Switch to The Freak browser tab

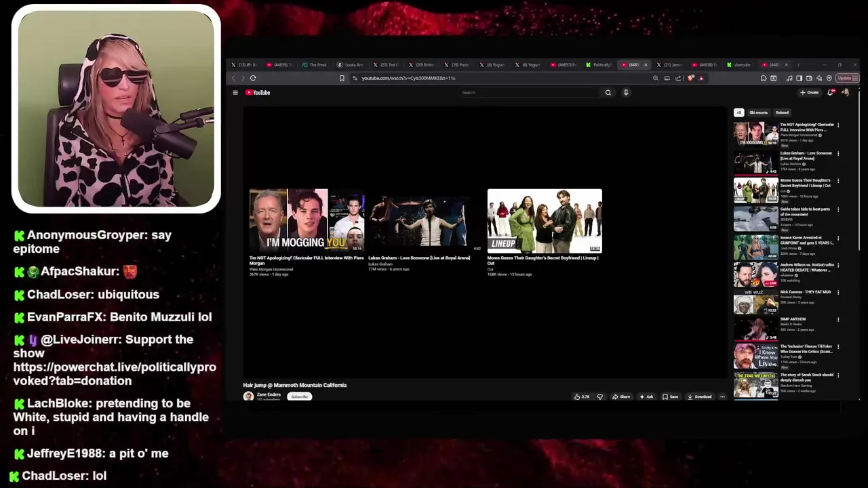315,65
